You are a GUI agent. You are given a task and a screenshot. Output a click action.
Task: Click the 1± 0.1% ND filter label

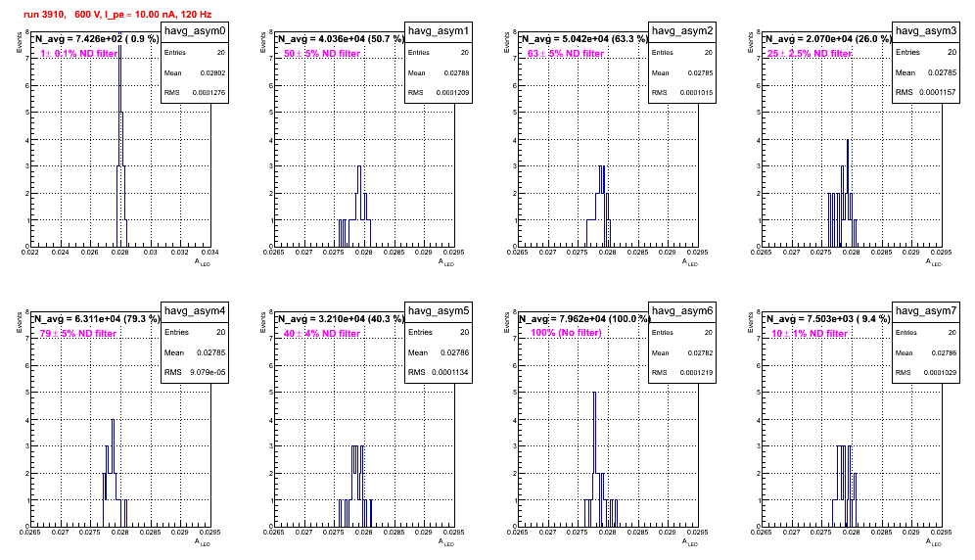[79, 54]
